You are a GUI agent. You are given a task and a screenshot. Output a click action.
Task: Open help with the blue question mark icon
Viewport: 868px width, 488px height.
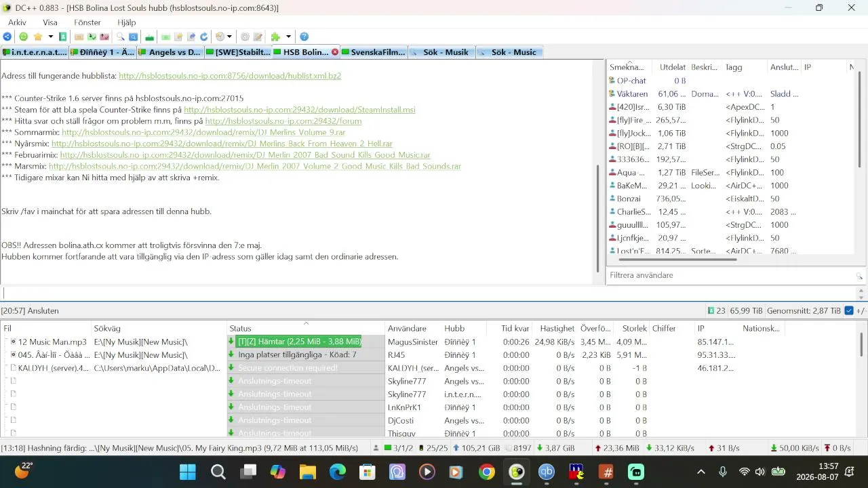[x=304, y=37]
